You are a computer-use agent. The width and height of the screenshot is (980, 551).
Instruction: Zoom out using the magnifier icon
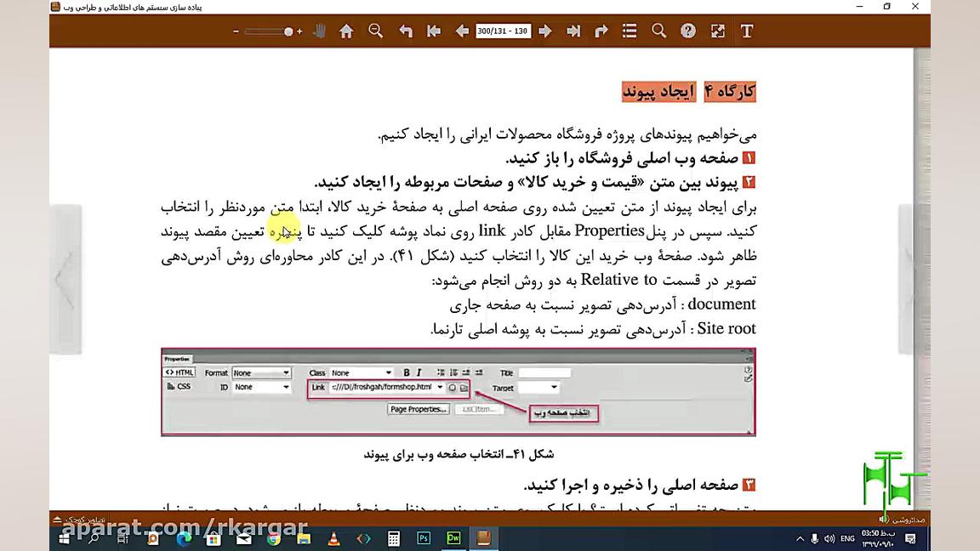pos(375,31)
